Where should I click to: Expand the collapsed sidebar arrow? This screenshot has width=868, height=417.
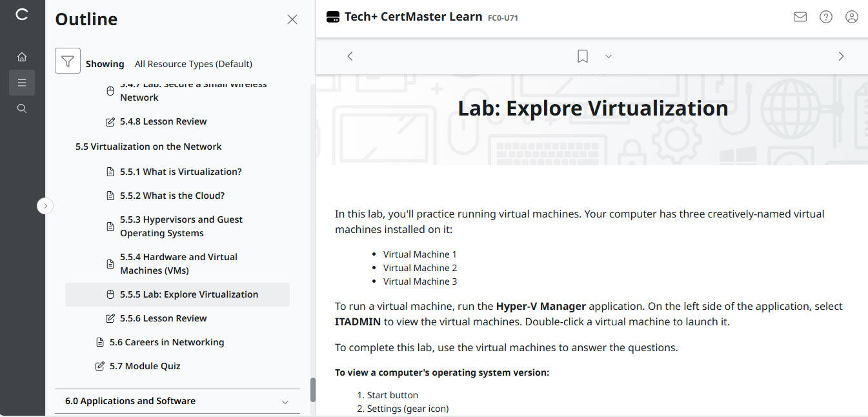45,205
